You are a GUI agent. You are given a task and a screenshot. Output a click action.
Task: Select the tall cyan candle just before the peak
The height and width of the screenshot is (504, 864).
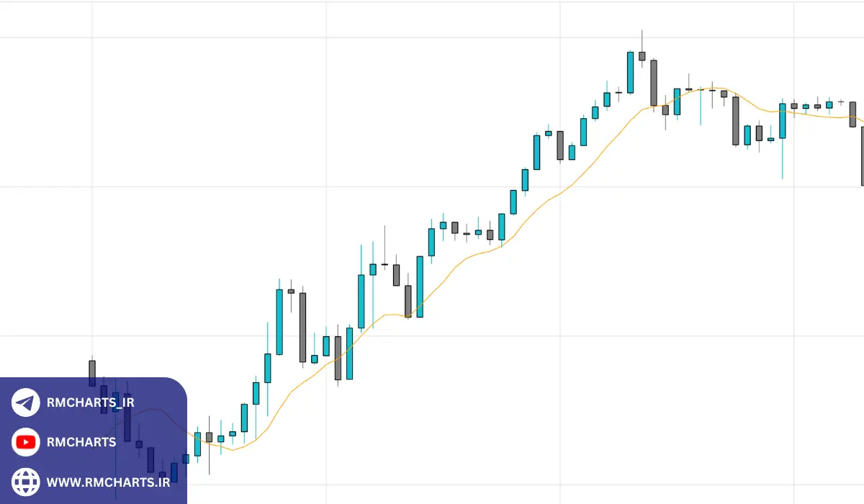click(x=630, y=72)
